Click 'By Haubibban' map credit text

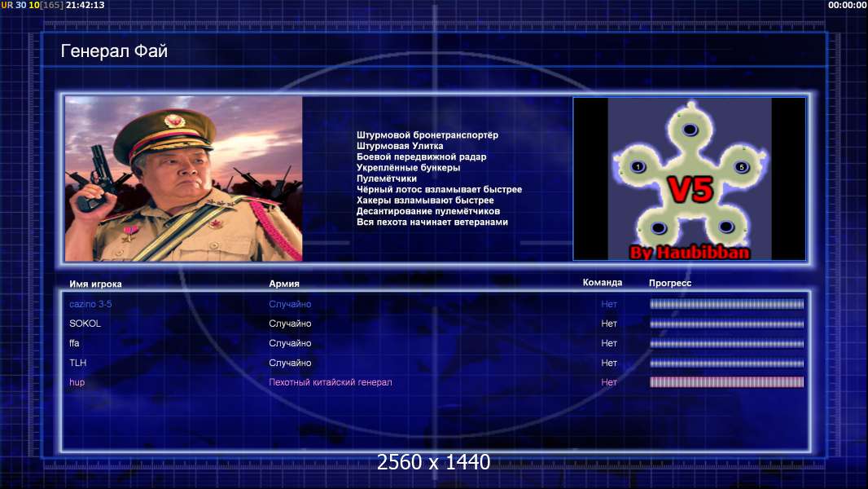point(689,253)
